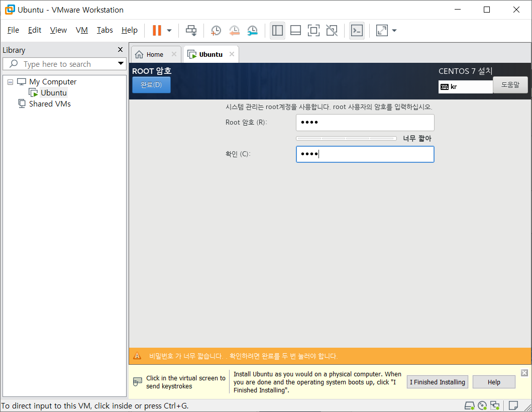Click the password strength bar
Image resolution: width=532 pixels, height=412 pixels.
pyautogui.click(x=347, y=139)
